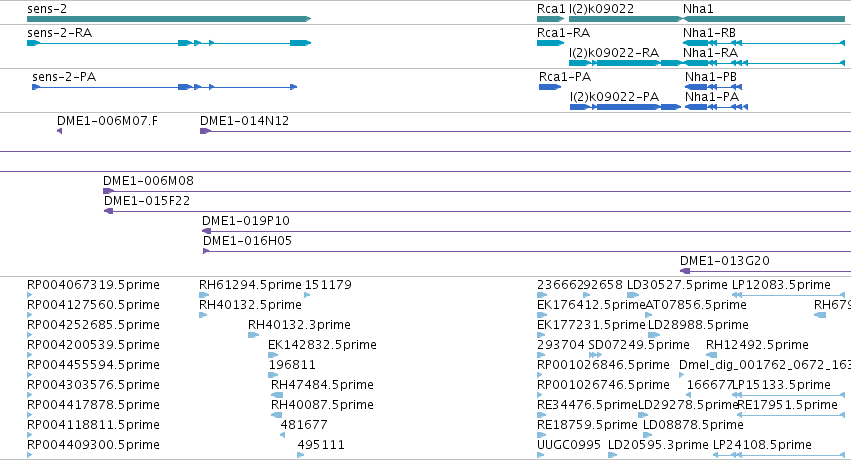The image size is (851, 460).
Task: Click the sens-2-RA transcript label
Action: (x=60, y=33)
